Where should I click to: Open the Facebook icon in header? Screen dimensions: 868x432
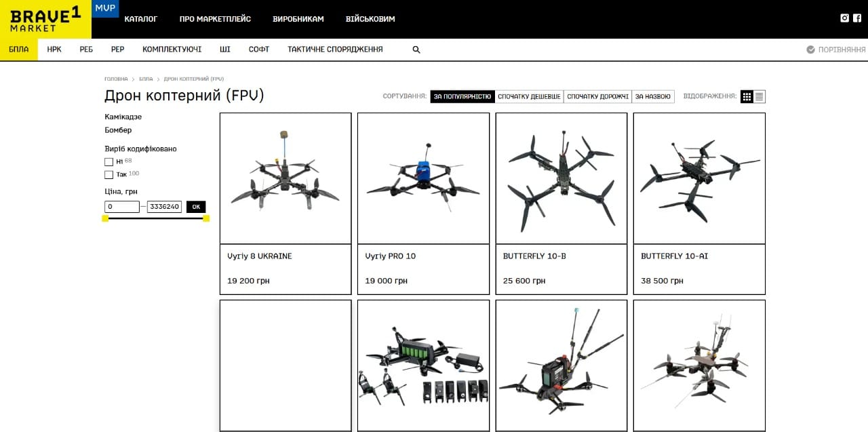point(857,18)
